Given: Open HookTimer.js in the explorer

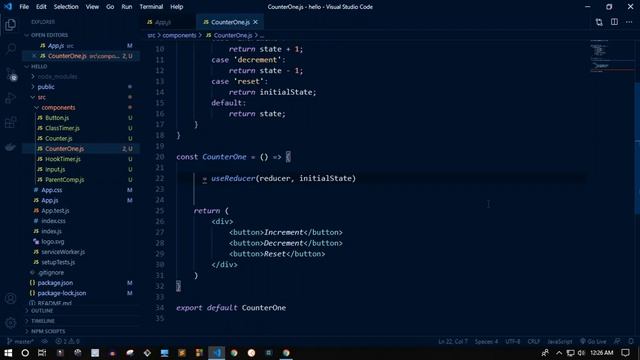Looking at the screenshot, I should click(x=62, y=159).
